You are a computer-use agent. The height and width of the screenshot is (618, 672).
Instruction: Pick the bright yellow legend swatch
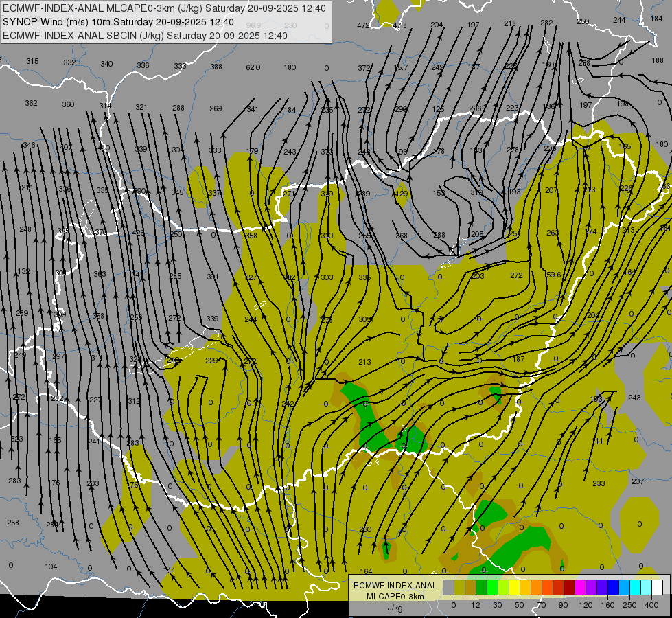514,587
